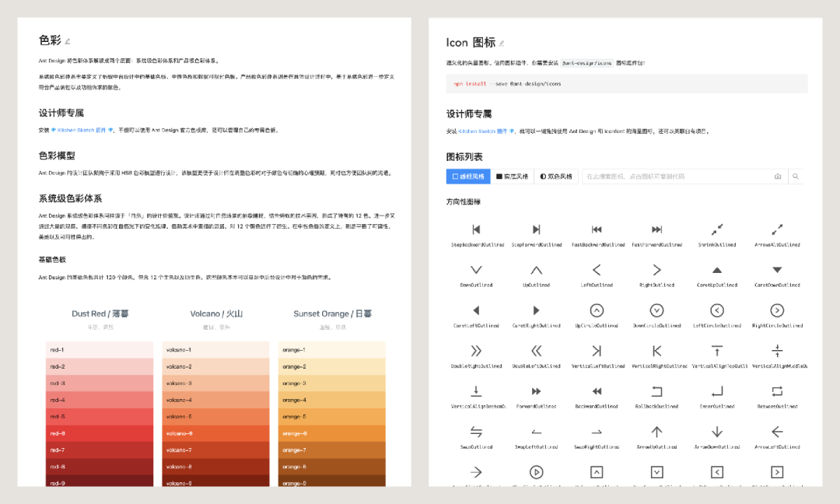
Task: Click the camera image-search icon
Action: coord(778,177)
